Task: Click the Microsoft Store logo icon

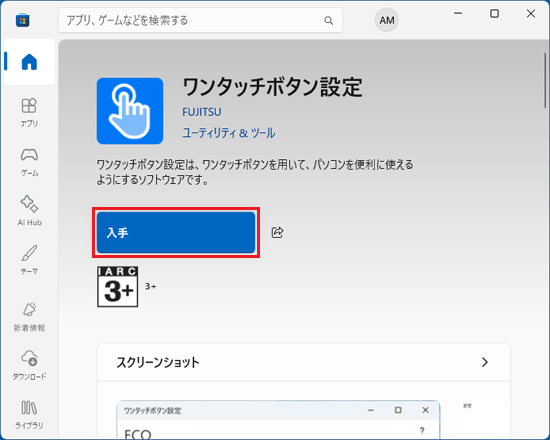Action: 22,20
